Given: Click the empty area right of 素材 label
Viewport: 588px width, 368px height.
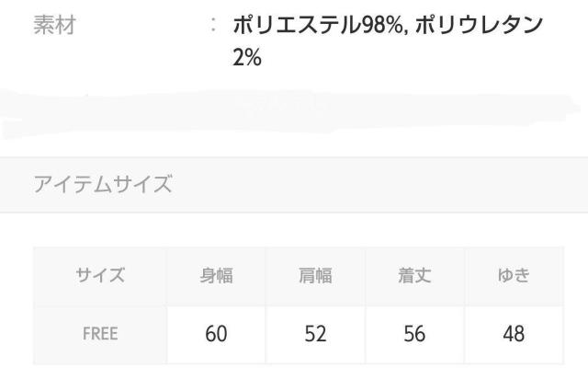Looking at the screenshot, I should point(138,26).
